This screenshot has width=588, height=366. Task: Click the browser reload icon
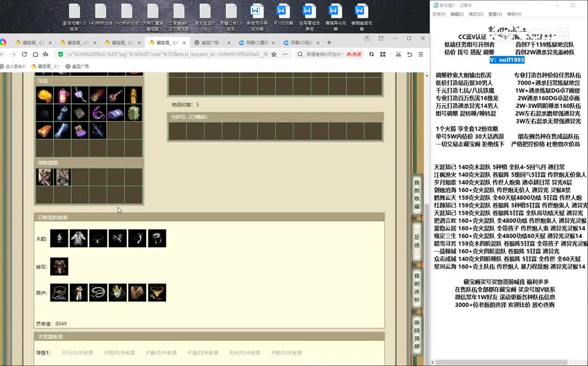point(24,54)
